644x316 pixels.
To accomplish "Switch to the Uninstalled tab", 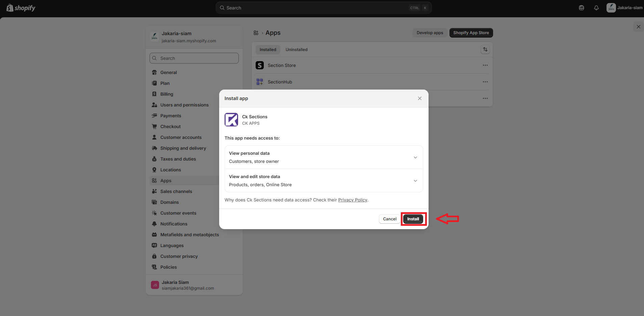I will pyautogui.click(x=297, y=50).
